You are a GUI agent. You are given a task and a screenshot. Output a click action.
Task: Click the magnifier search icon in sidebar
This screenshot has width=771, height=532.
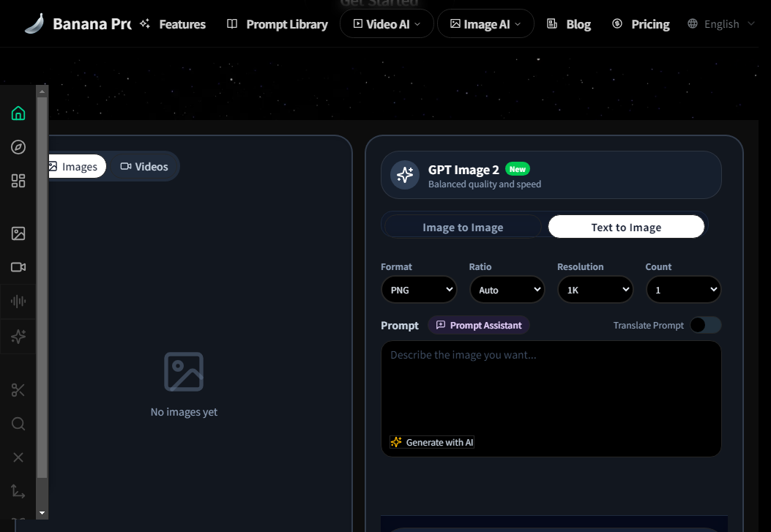18,424
